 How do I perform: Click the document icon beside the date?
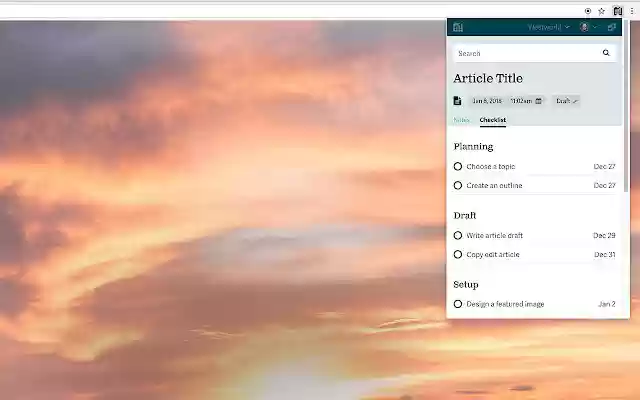click(x=458, y=100)
